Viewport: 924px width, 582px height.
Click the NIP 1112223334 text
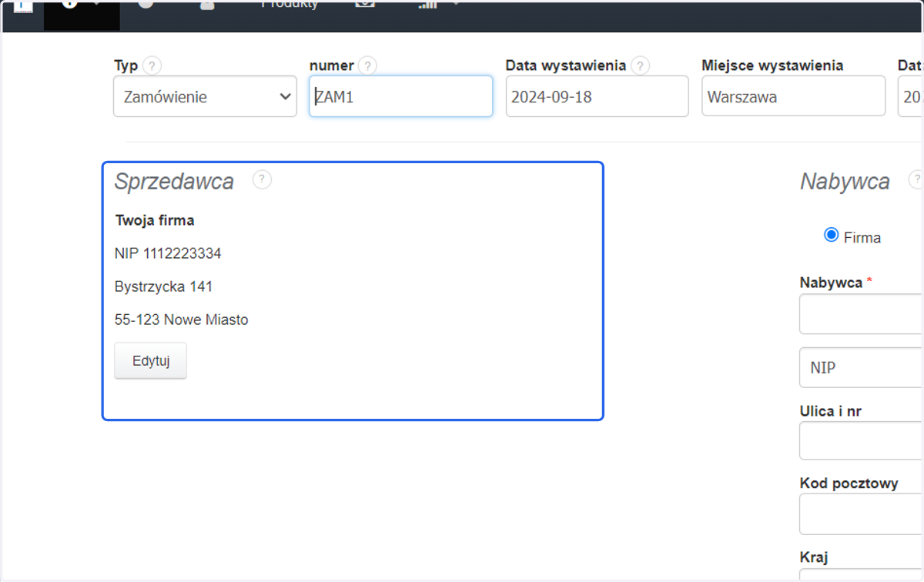[x=168, y=253]
